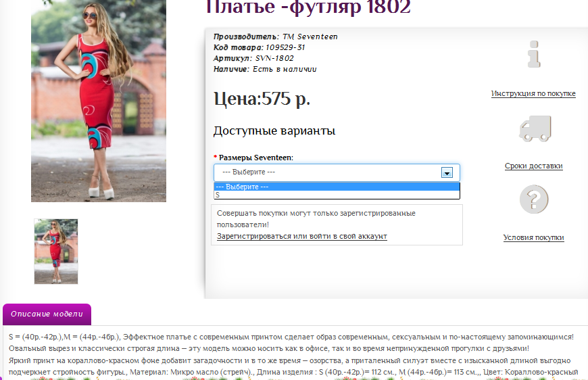The width and height of the screenshot is (588, 380).
Task: Open the 'Инструкция по покупке' link
Action: (533, 93)
